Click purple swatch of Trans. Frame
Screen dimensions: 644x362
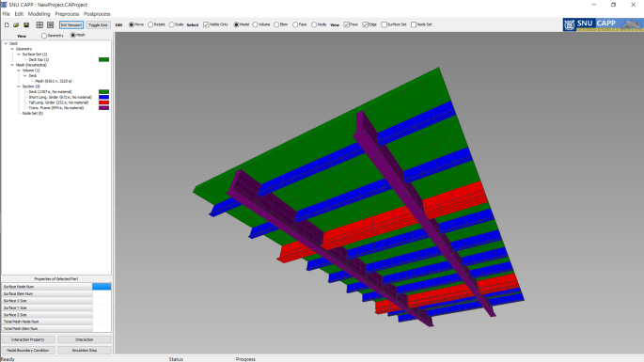[x=104, y=108]
